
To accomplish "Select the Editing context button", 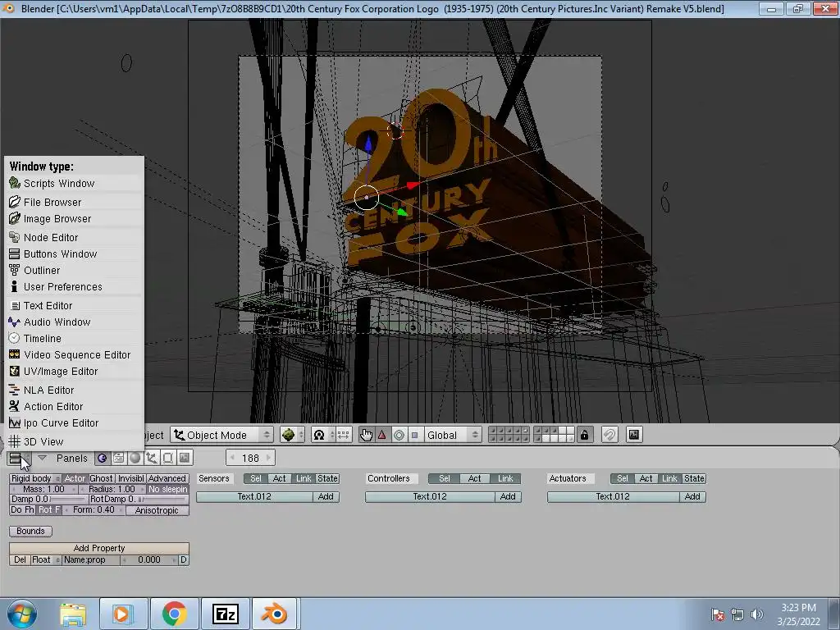I will tap(168, 458).
